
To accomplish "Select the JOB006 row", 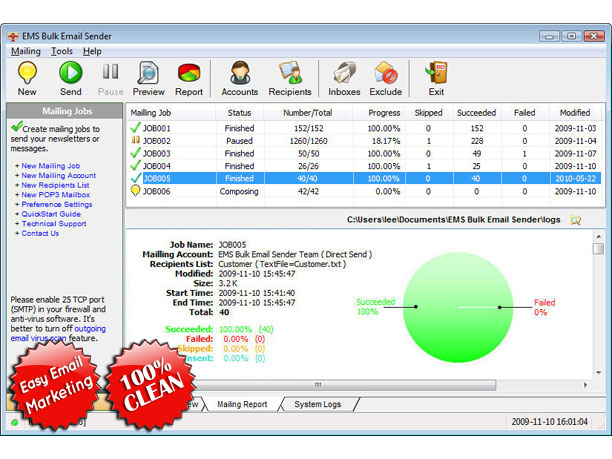I will pos(365,191).
